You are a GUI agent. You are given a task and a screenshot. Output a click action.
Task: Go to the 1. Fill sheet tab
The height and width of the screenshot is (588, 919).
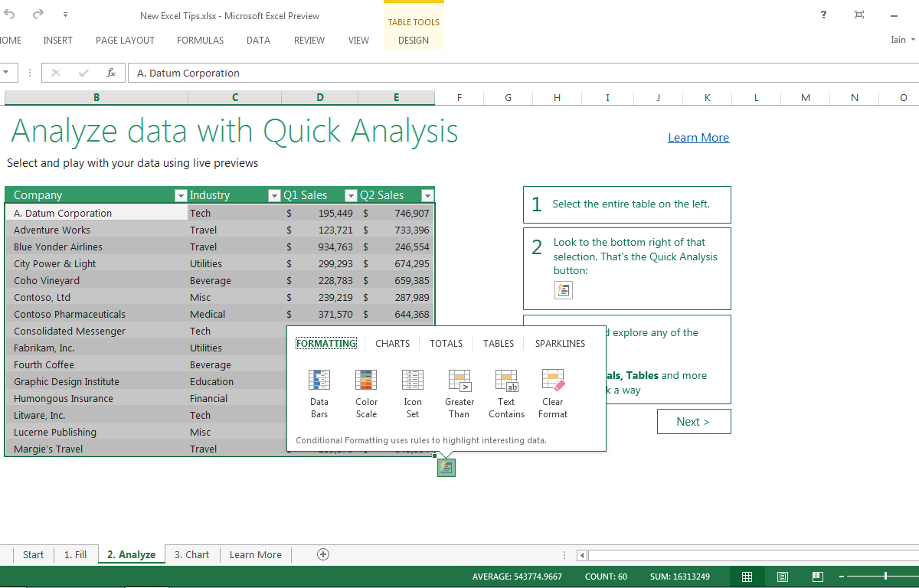pos(75,555)
